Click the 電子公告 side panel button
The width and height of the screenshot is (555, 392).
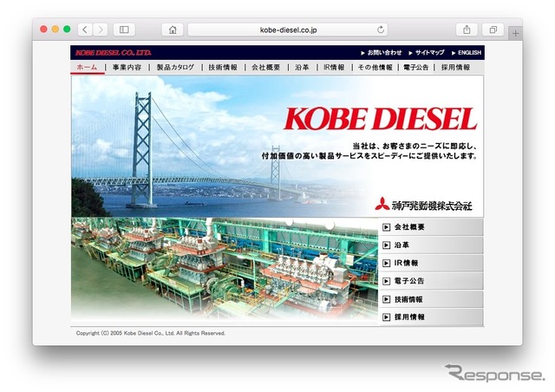point(431,281)
